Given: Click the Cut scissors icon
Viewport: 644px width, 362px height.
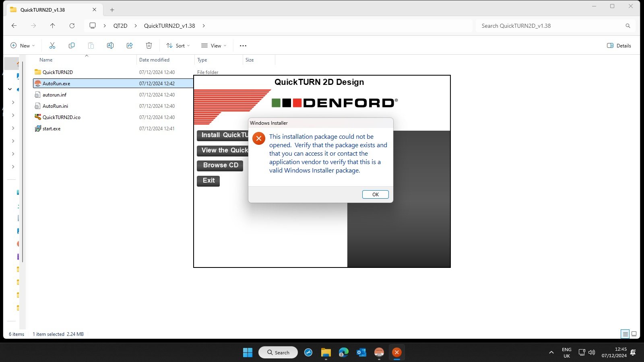Looking at the screenshot, I should (x=52, y=45).
